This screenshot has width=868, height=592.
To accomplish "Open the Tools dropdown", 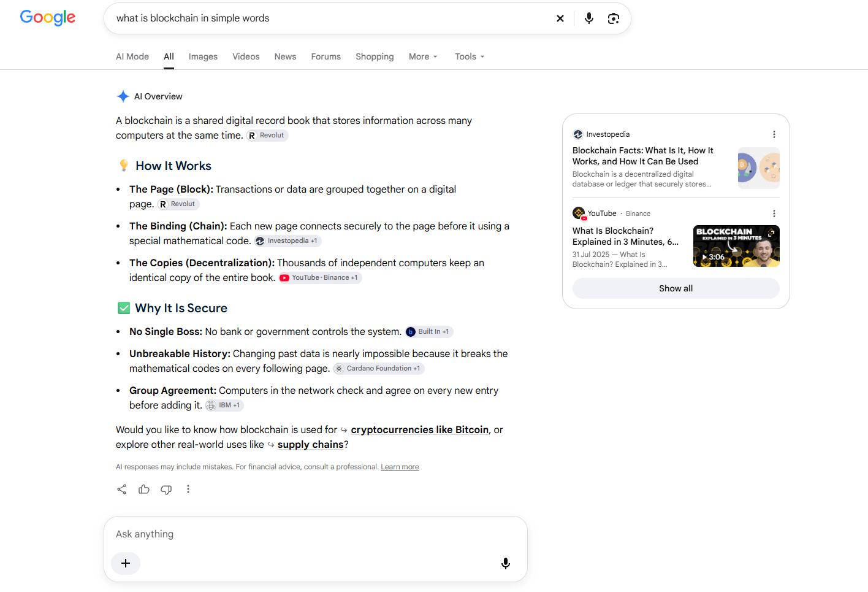I will 470,56.
